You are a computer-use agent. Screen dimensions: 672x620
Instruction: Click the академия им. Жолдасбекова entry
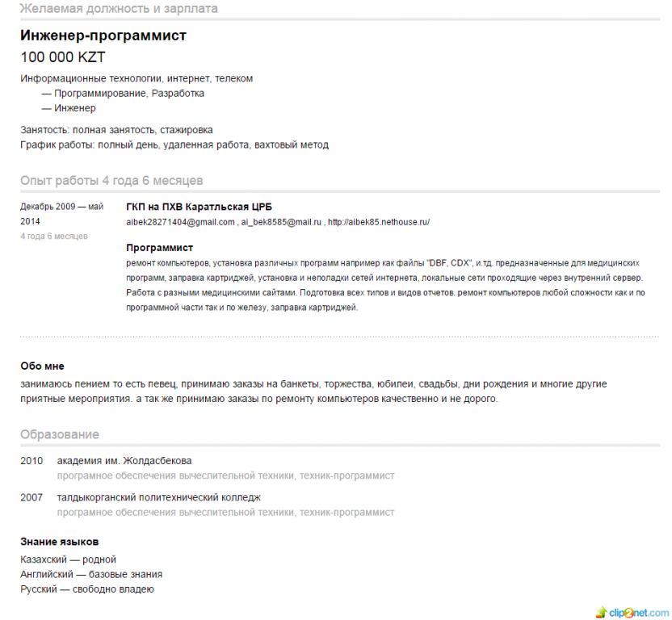124,461
